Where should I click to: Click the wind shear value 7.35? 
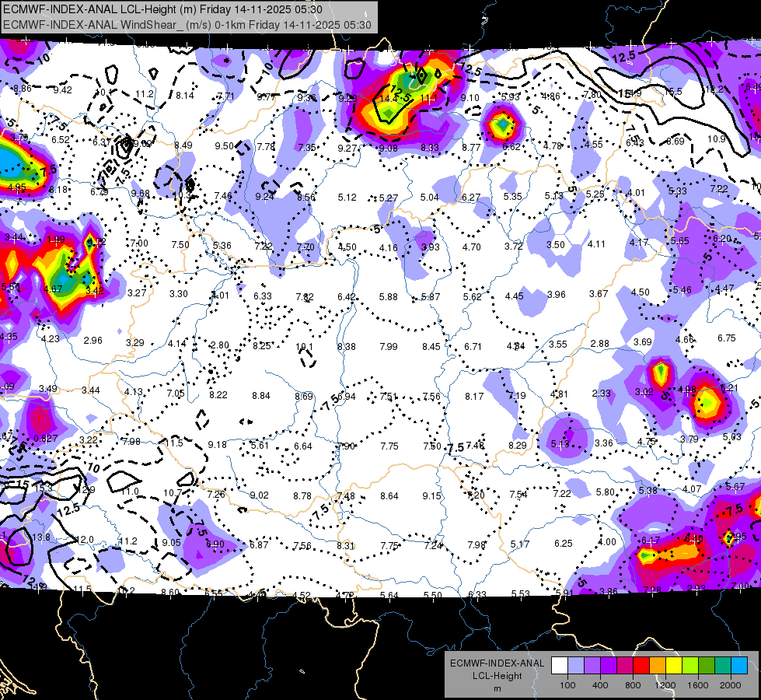307,147
